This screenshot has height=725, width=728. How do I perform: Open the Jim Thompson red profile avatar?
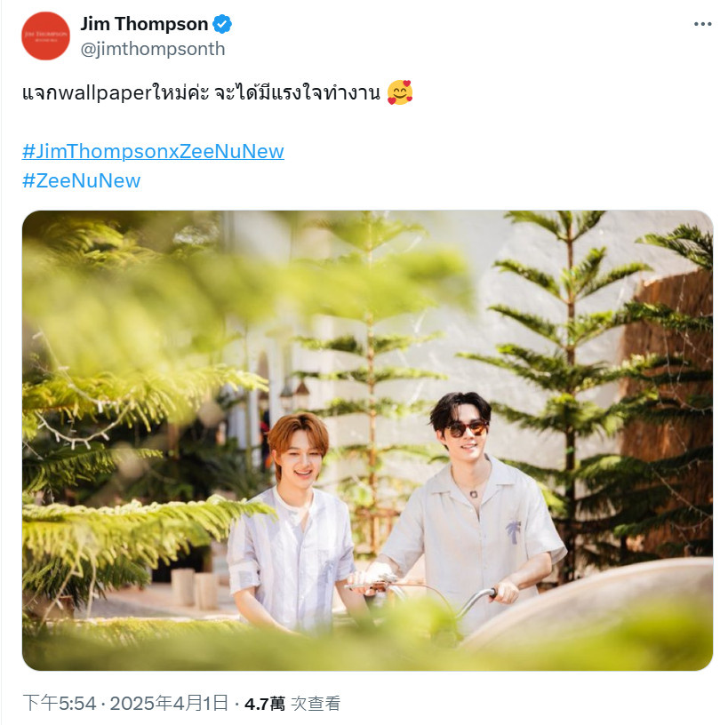[x=45, y=36]
